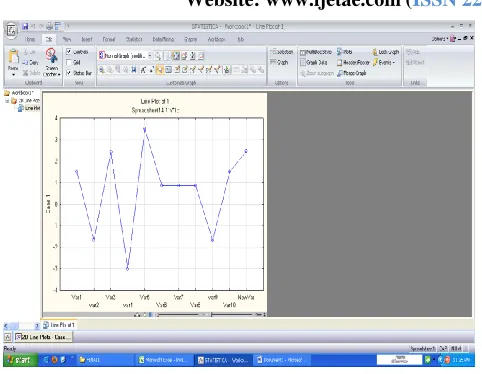
Task: Click the Var10 x-axis label
Action: pyautogui.click(x=229, y=305)
